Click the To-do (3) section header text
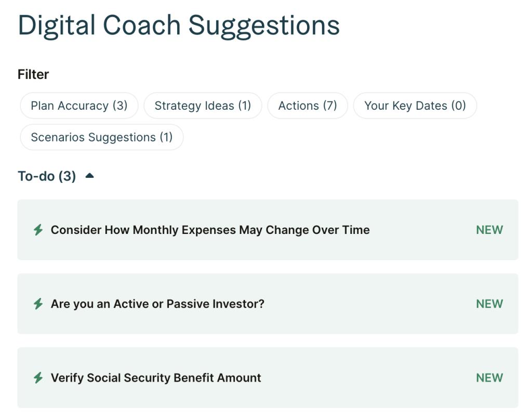The width and height of the screenshot is (532, 418). coord(47,176)
